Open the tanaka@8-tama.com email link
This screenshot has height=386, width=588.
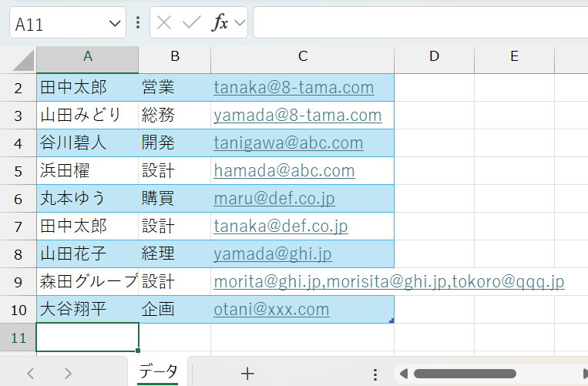pos(294,87)
